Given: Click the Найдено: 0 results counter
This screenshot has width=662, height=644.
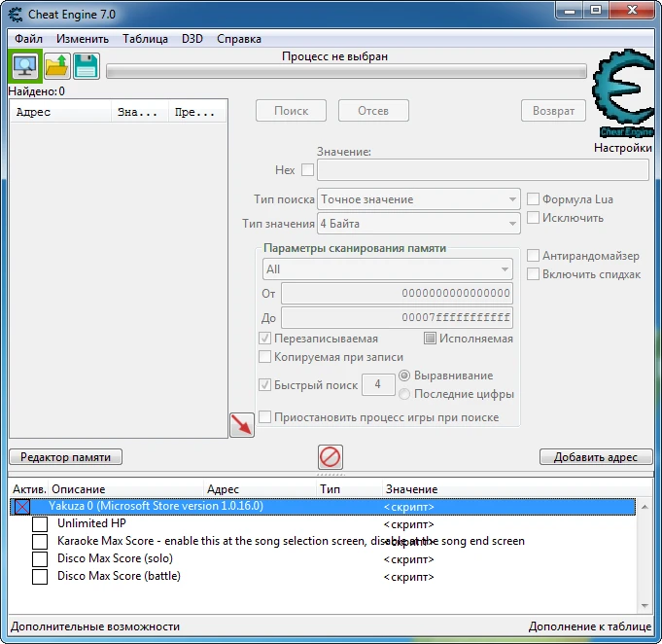Looking at the screenshot, I should pyautogui.click(x=36, y=91).
